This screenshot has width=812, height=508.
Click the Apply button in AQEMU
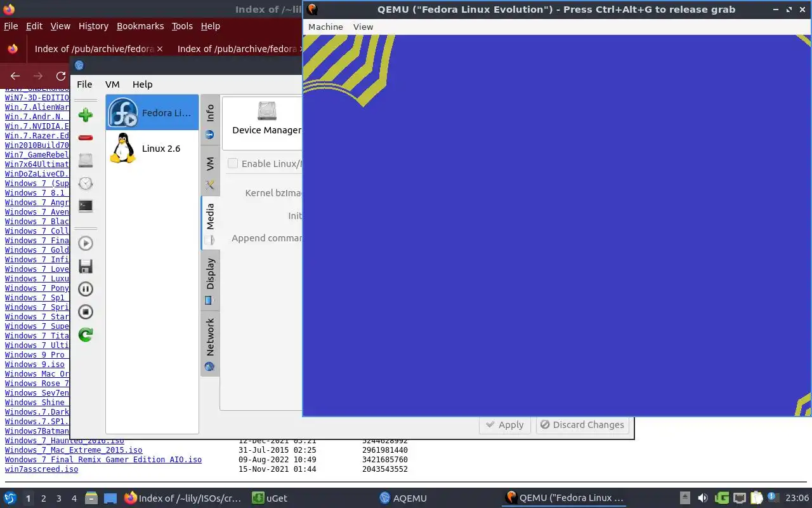pos(506,425)
